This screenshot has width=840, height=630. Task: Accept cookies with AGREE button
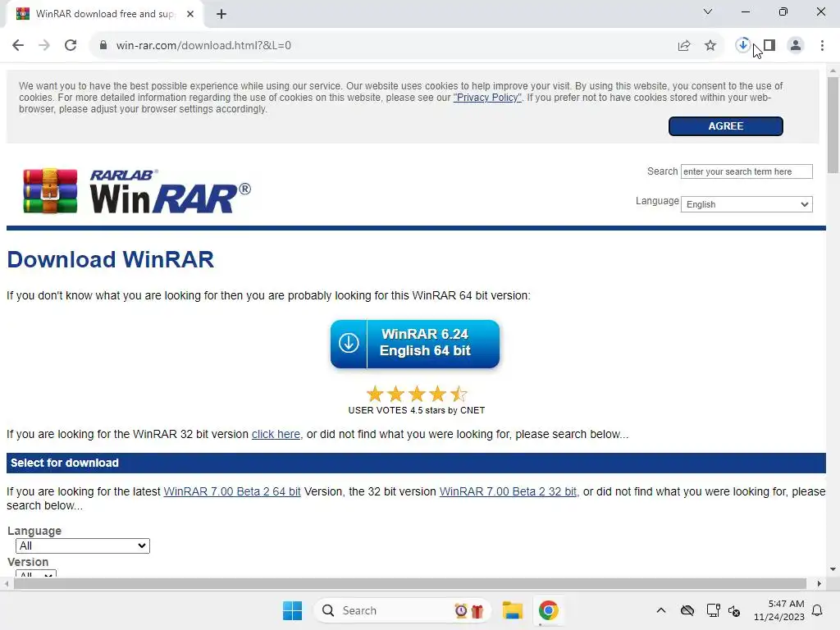[x=726, y=126]
